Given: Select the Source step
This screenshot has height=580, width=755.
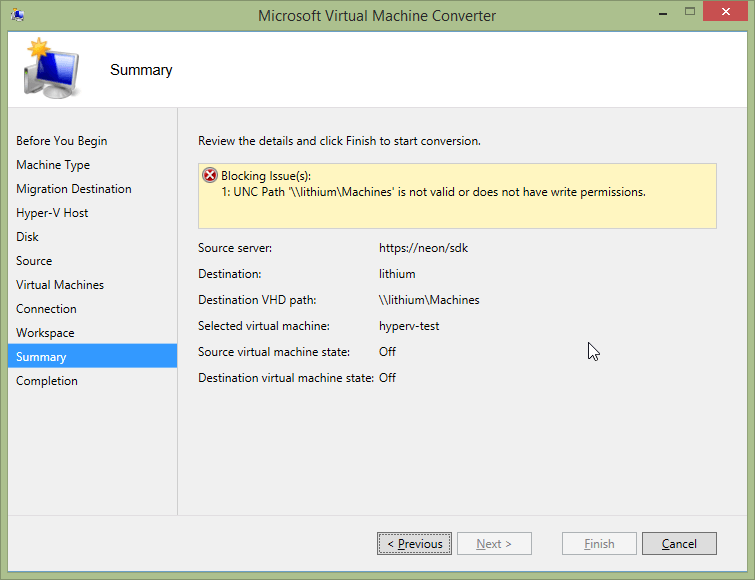Looking at the screenshot, I should 34,261.
